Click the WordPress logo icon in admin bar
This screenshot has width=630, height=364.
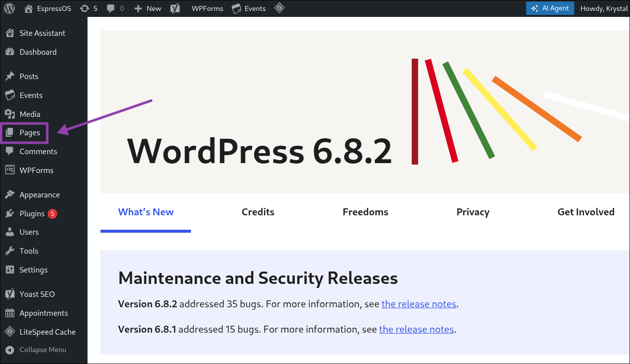tap(9, 8)
